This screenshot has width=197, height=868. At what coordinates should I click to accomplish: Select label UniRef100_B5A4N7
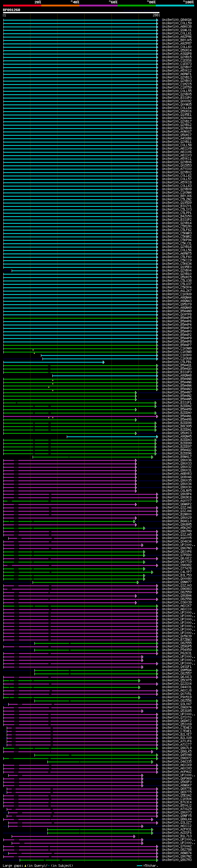click(177, 393)
